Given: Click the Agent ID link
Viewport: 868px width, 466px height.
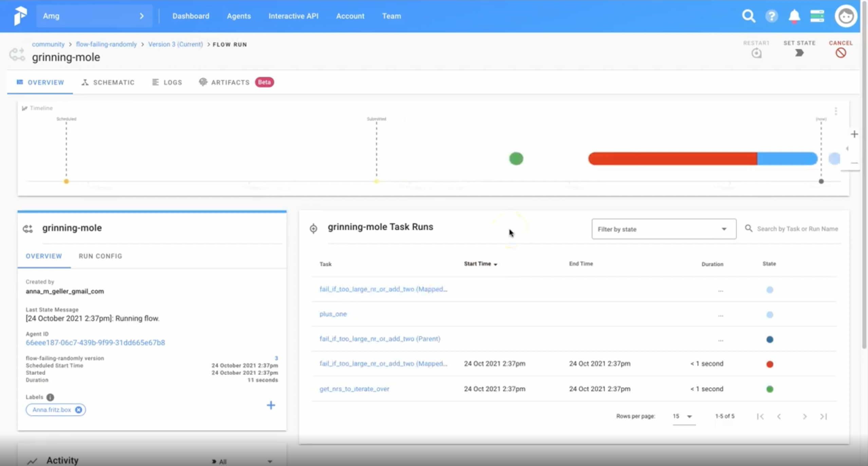Looking at the screenshot, I should click(x=95, y=343).
